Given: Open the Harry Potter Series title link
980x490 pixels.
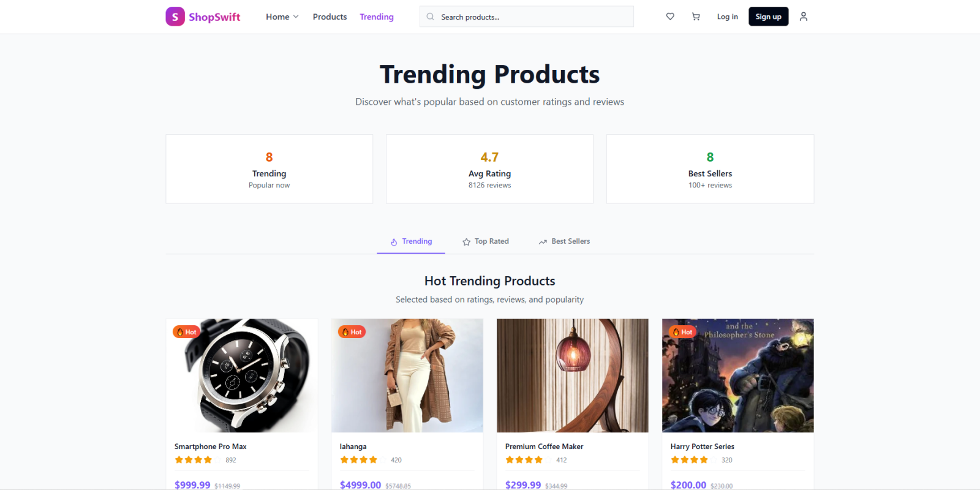Looking at the screenshot, I should pos(702,447).
